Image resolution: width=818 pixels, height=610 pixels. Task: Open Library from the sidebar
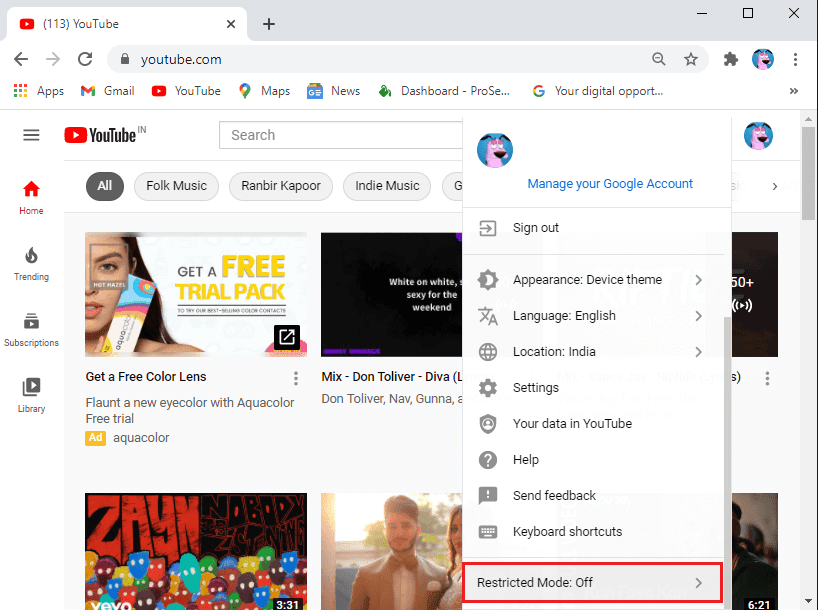point(31,396)
